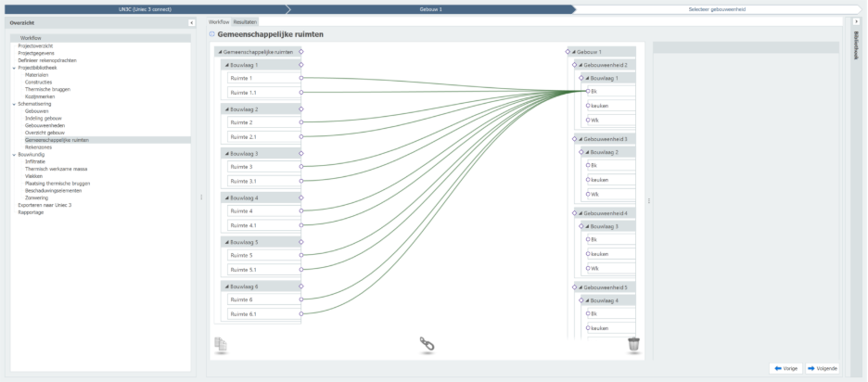The width and height of the screenshot is (868, 382).
Task: Expand the Bibliotheek side panel arrow
Action: (855, 20)
